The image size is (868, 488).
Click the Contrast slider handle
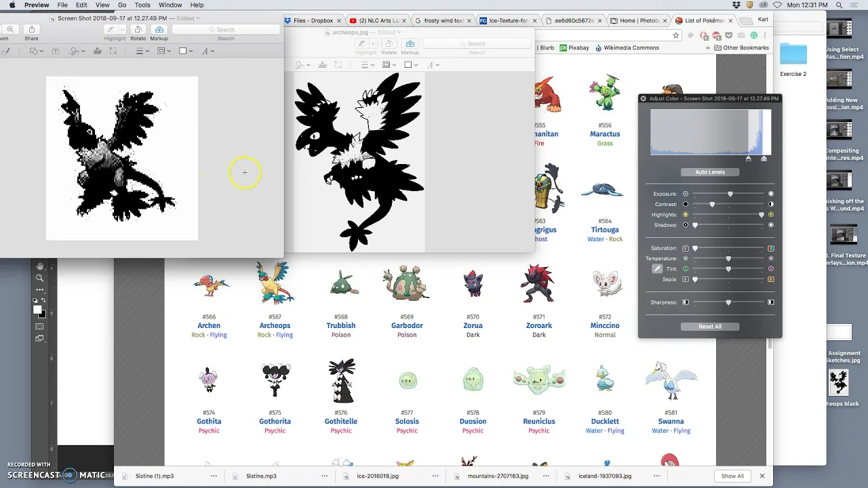coord(712,204)
